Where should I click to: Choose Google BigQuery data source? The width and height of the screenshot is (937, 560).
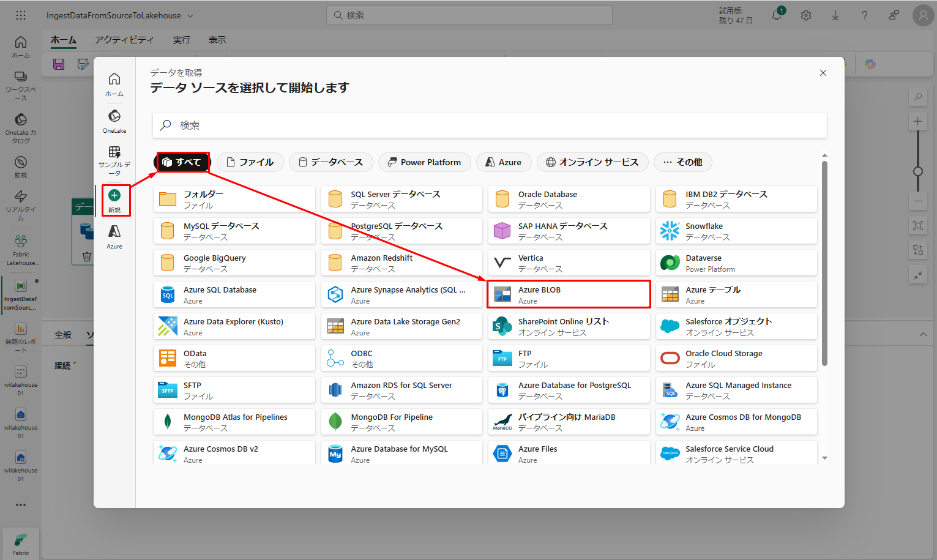tap(234, 263)
